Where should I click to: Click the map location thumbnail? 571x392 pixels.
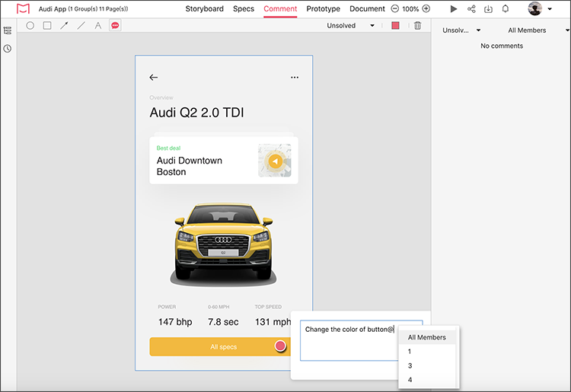click(x=275, y=160)
